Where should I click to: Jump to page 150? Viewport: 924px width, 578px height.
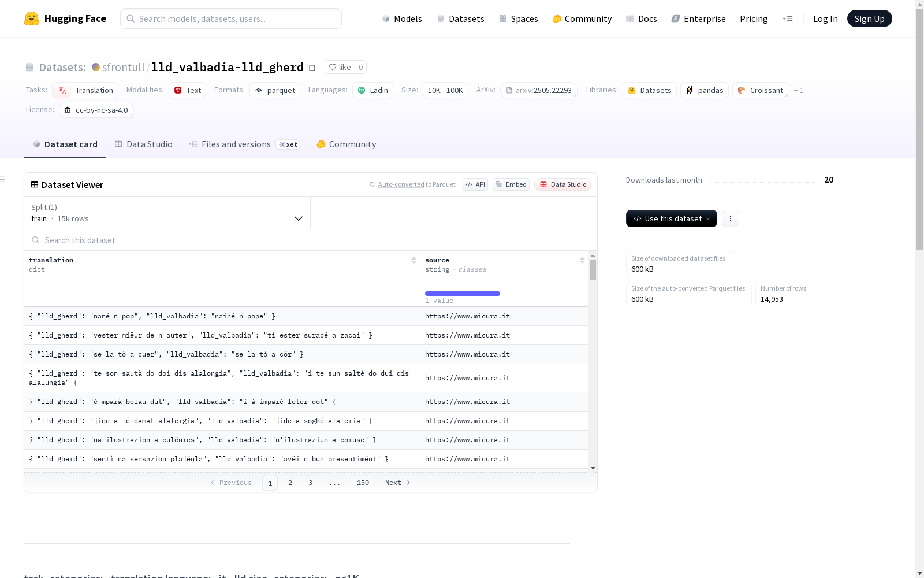[x=363, y=483]
